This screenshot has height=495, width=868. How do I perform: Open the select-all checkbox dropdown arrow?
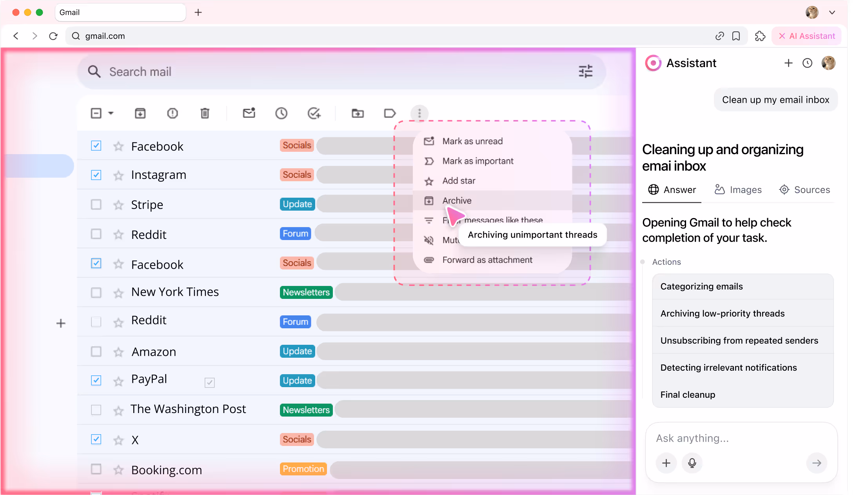(x=111, y=113)
